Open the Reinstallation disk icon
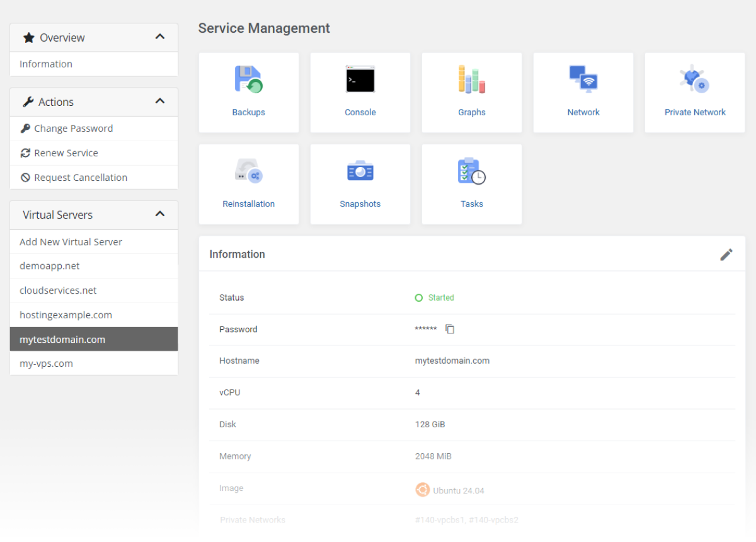The width and height of the screenshot is (756, 542). [x=249, y=171]
